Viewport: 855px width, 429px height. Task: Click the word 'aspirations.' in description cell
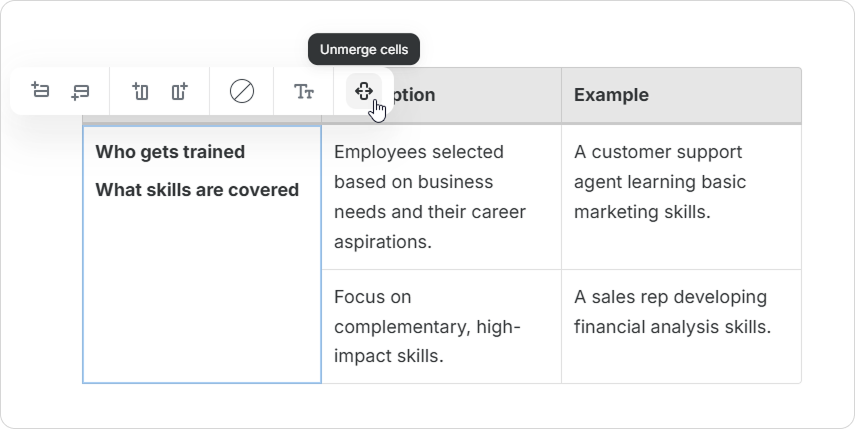pyautogui.click(x=382, y=242)
